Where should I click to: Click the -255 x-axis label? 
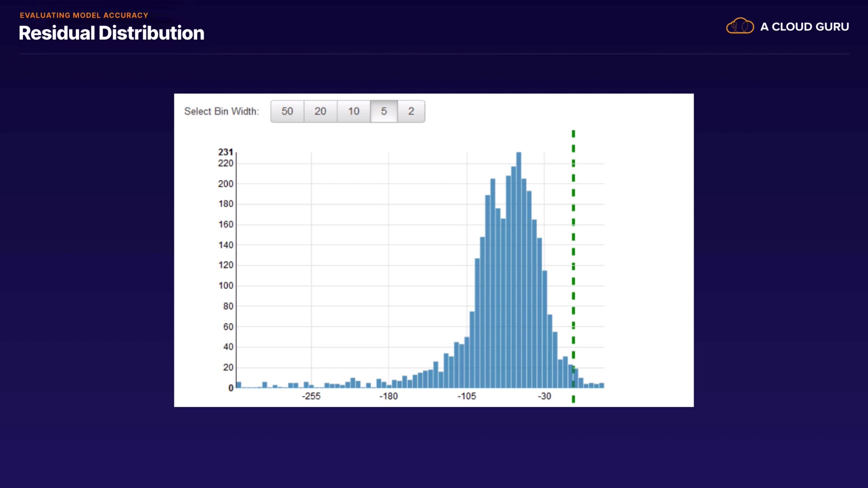[x=311, y=396]
